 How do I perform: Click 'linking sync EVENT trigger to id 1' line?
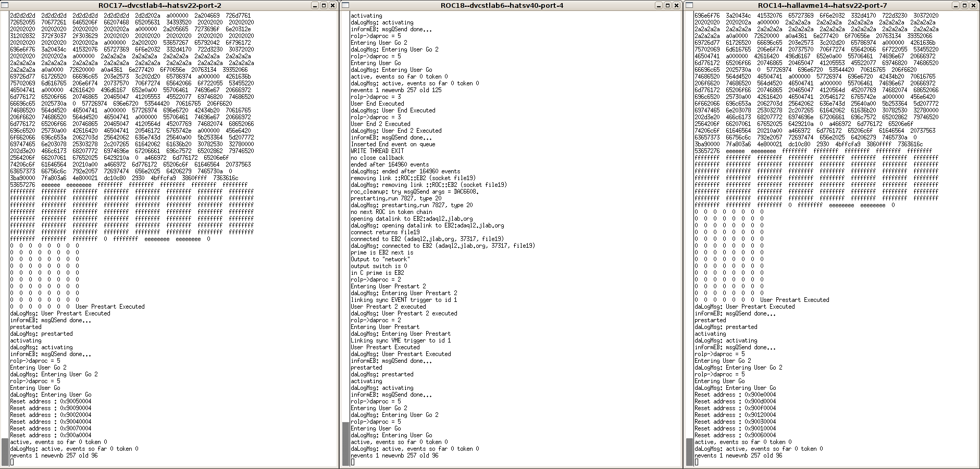click(x=404, y=300)
